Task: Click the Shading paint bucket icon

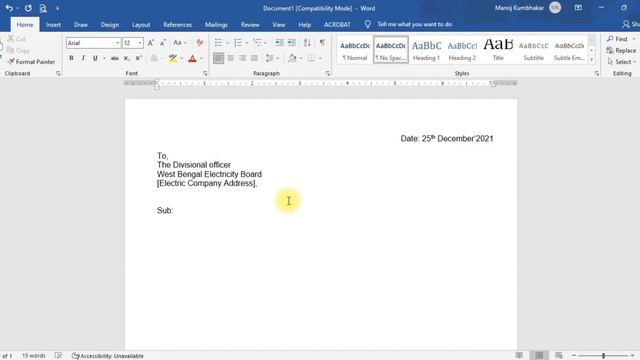Action: point(292,58)
